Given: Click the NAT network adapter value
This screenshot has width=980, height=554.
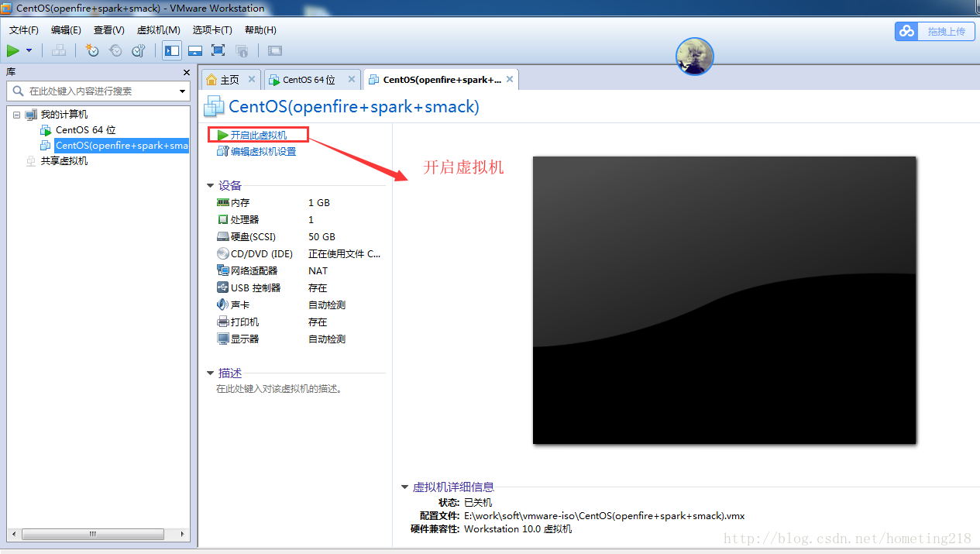Looking at the screenshot, I should 318,270.
